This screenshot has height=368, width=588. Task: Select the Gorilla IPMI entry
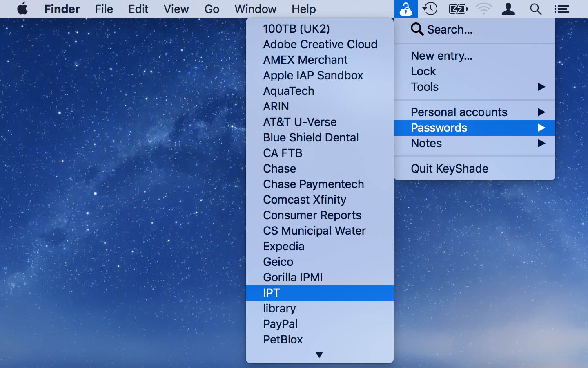tap(320, 277)
